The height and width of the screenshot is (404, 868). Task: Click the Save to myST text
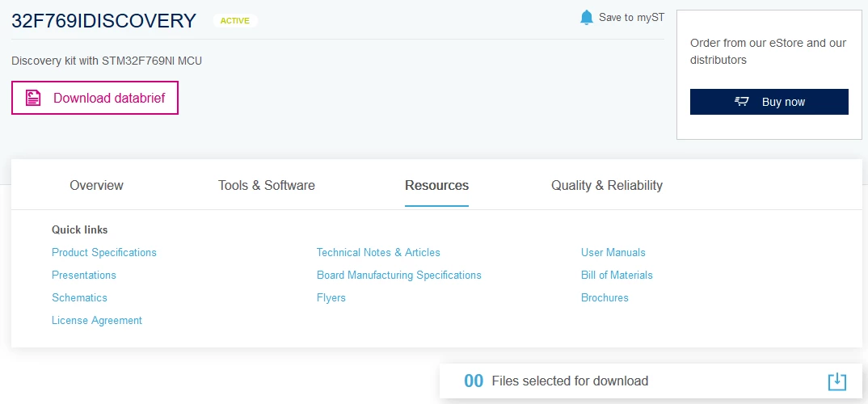click(x=632, y=18)
